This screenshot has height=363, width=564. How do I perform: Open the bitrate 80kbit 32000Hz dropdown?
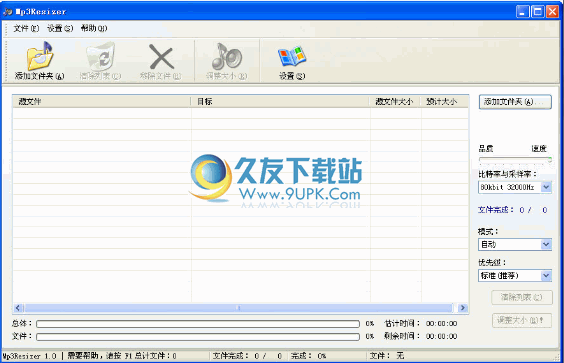point(546,187)
